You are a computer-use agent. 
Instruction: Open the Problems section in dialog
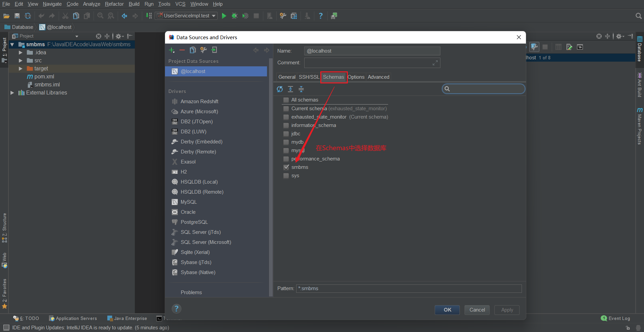click(191, 292)
